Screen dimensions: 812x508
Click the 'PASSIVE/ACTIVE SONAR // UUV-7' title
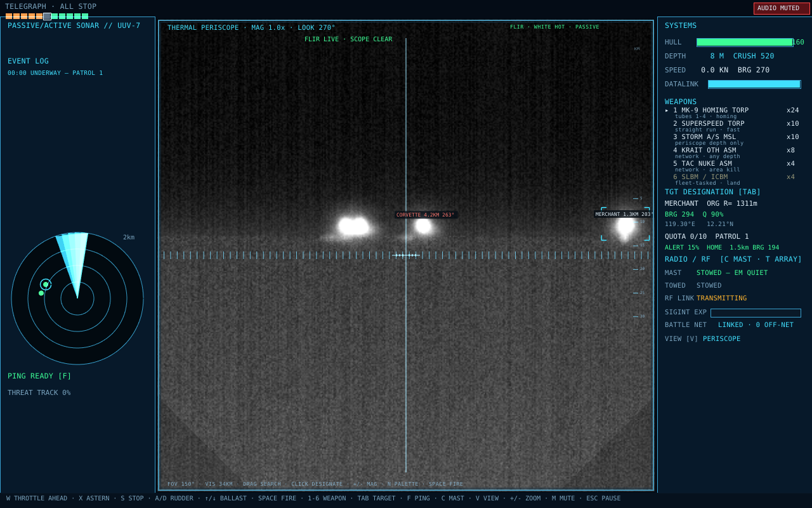(x=74, y=25)
